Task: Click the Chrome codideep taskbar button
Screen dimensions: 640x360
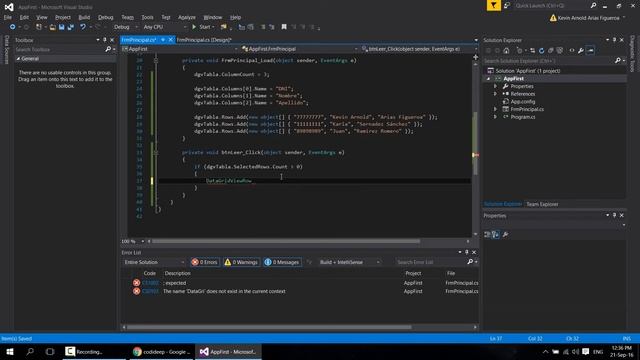Action: click(162, 351)
